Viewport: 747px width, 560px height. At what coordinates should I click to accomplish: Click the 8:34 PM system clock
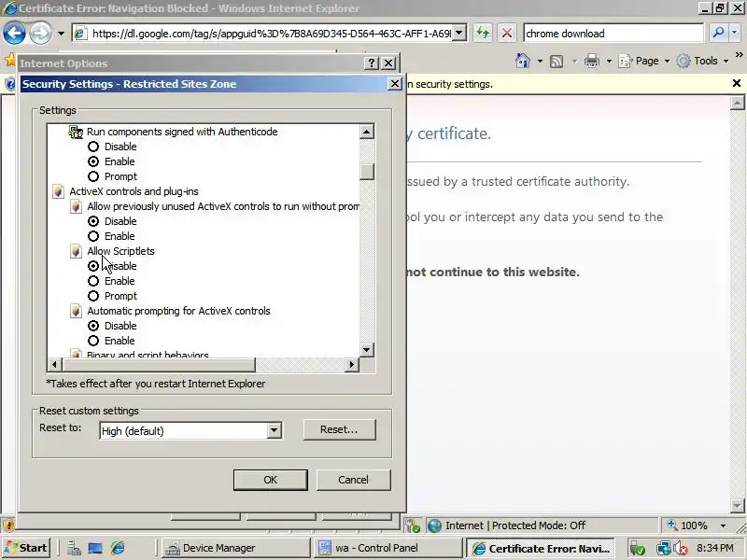[x=715, y=548]
